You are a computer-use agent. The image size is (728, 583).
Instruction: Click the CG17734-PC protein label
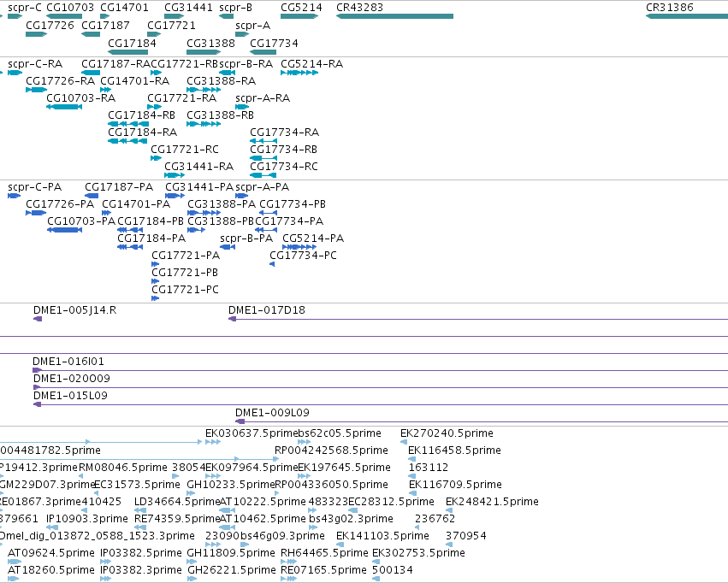(303, 256)
